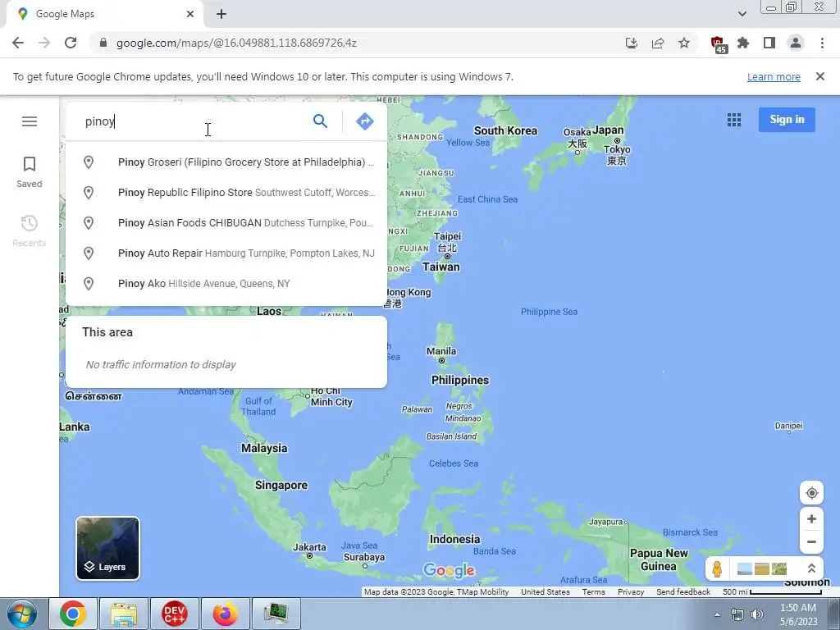Bookmark this page with the star
This screenshot has height=630, width=840.
tap(684, 43)
